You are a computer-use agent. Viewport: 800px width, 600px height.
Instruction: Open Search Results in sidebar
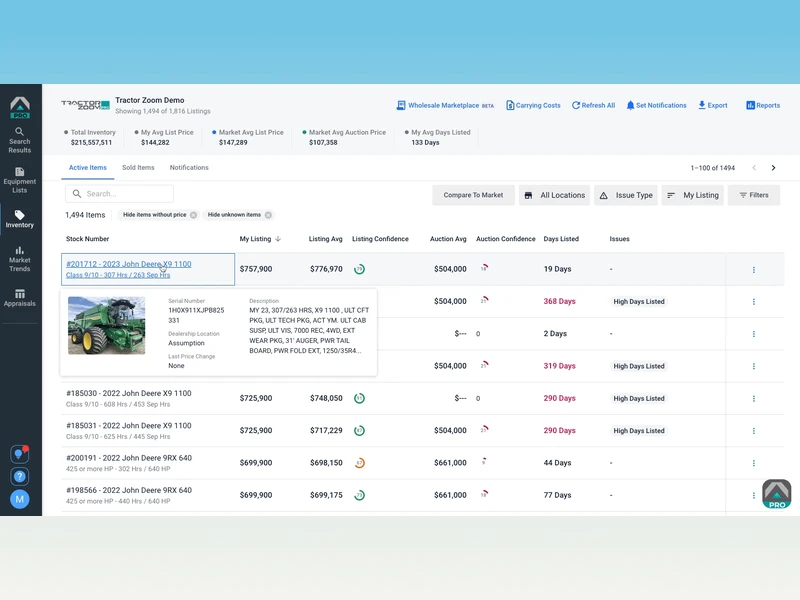click(x=19, y=140)
